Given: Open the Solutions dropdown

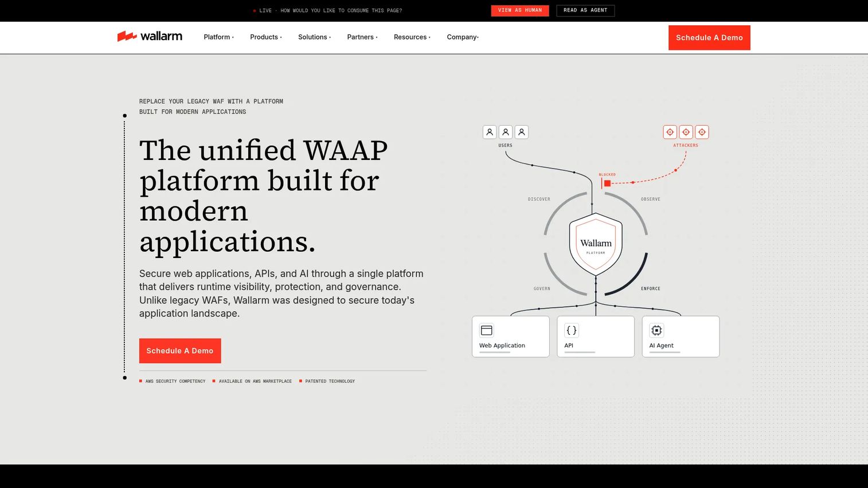Looking at the screenshot, I should [x=314, y=37].
